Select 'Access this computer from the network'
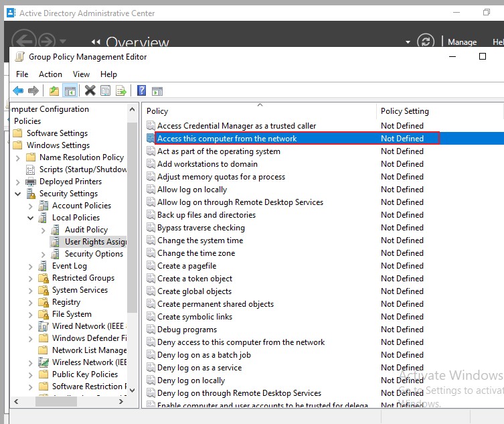The height and width of the screenshot is (424, 504). [325, 139]
